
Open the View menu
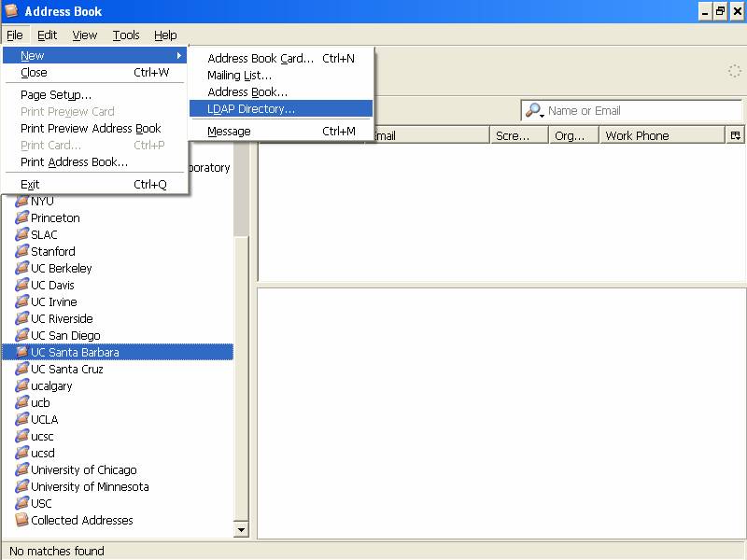point(85,35)
